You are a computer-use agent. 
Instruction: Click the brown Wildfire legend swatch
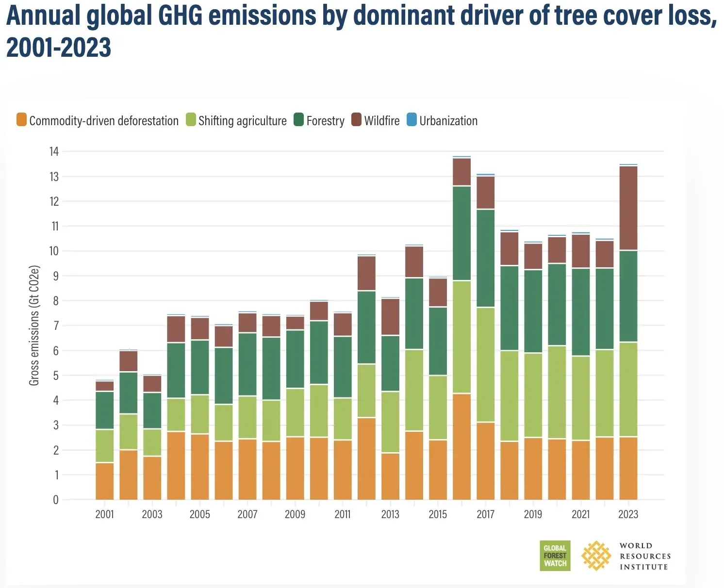click(x=357, y=120)
